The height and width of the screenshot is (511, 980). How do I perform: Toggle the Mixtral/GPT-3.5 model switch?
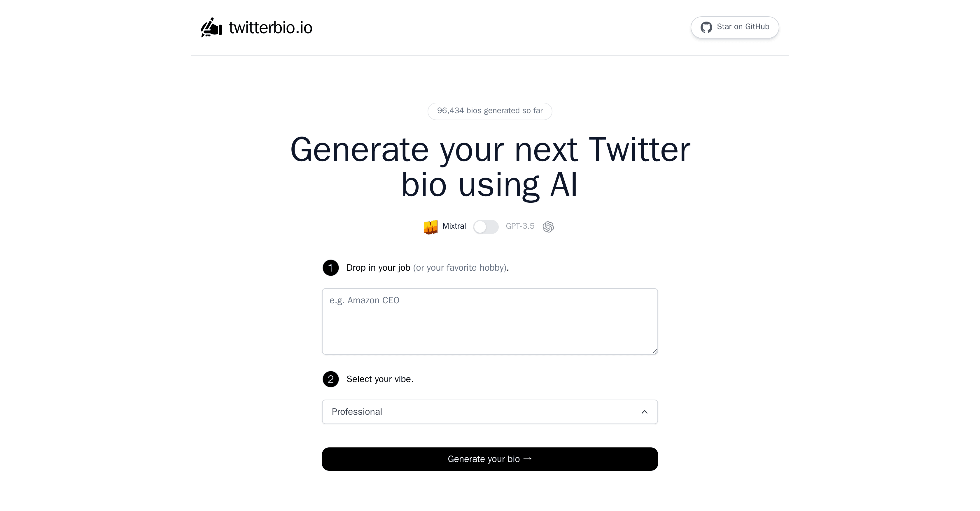486,226
